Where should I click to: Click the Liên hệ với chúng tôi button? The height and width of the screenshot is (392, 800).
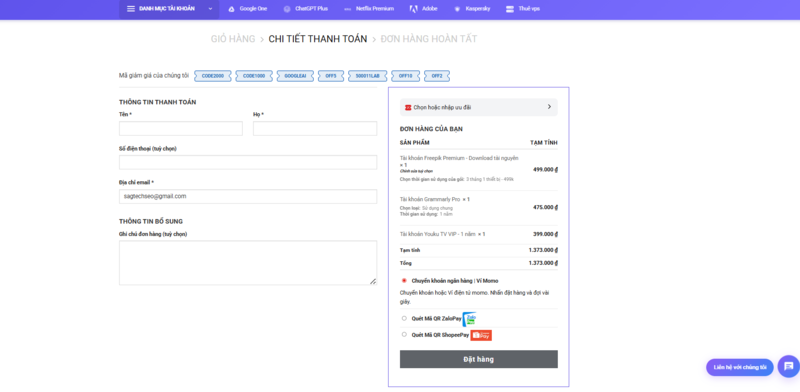click(x=740, y=367)
